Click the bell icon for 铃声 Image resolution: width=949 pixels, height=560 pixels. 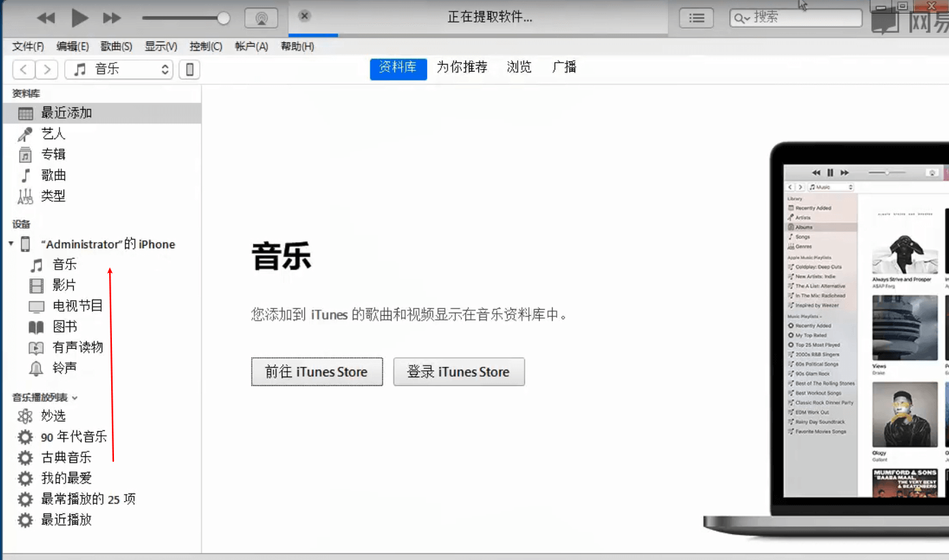[36, 368]
